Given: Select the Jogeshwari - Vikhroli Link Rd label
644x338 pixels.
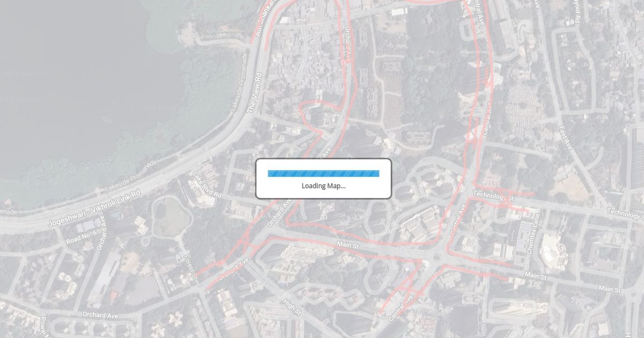Looking at the screenshot, I should coord(94,208).
